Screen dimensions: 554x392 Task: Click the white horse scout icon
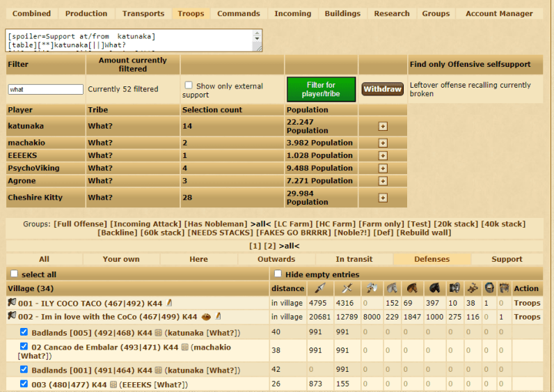(x=392, y=288)
